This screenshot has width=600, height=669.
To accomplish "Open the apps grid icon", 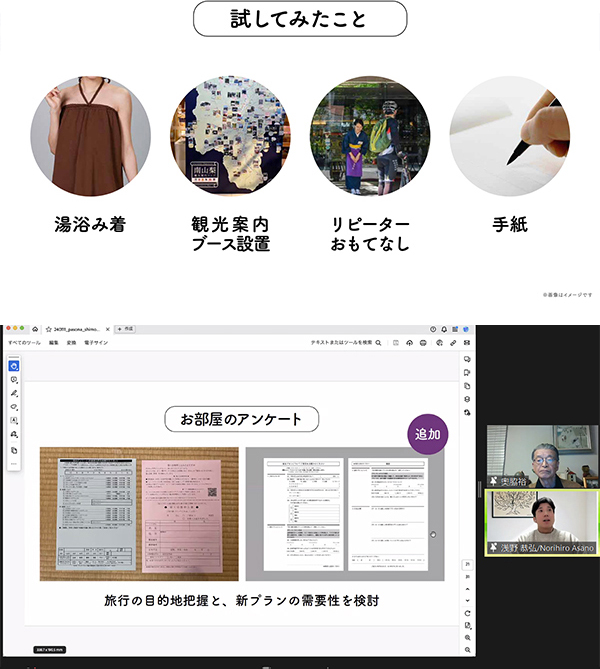I will point(455,329).
